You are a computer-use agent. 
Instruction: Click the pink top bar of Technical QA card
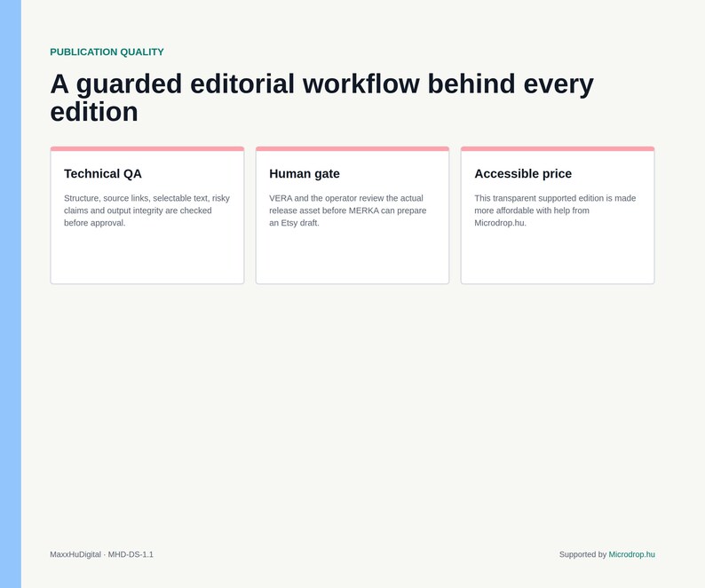pyautogui.click(x=147, y=148)
